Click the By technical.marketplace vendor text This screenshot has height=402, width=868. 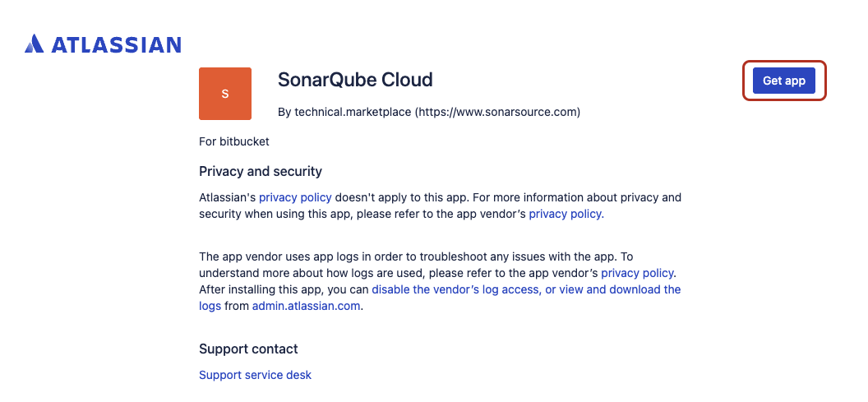(x=429, y=112)
